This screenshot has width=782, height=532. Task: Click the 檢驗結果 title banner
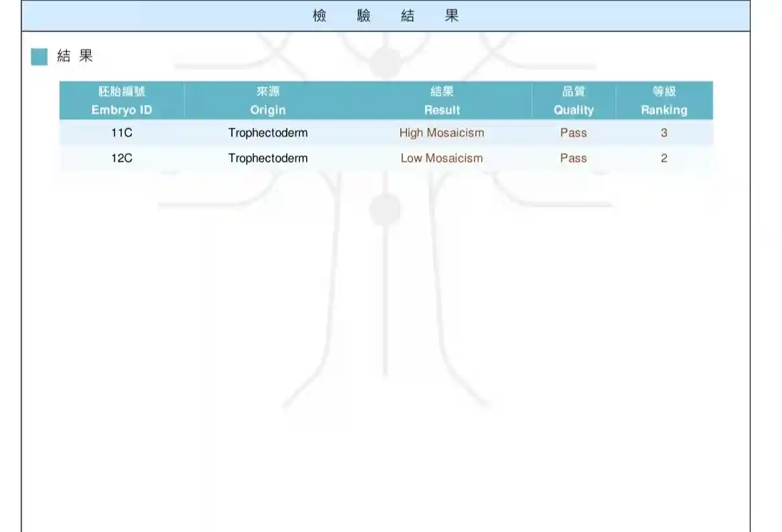(386, 16)
